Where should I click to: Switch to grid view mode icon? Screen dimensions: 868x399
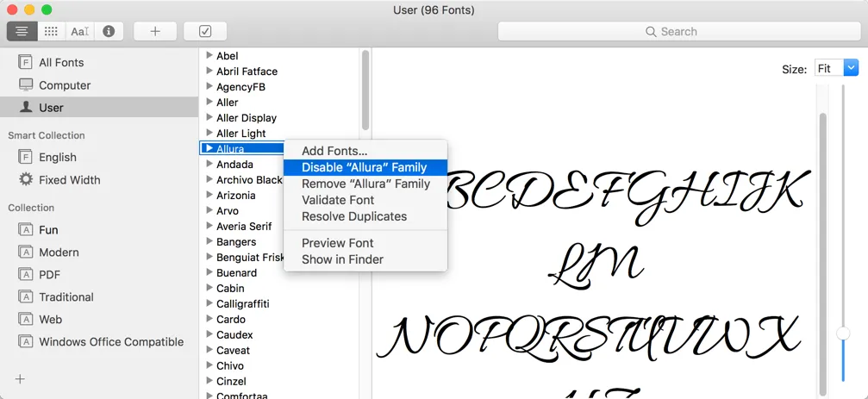tap(52, 32)
